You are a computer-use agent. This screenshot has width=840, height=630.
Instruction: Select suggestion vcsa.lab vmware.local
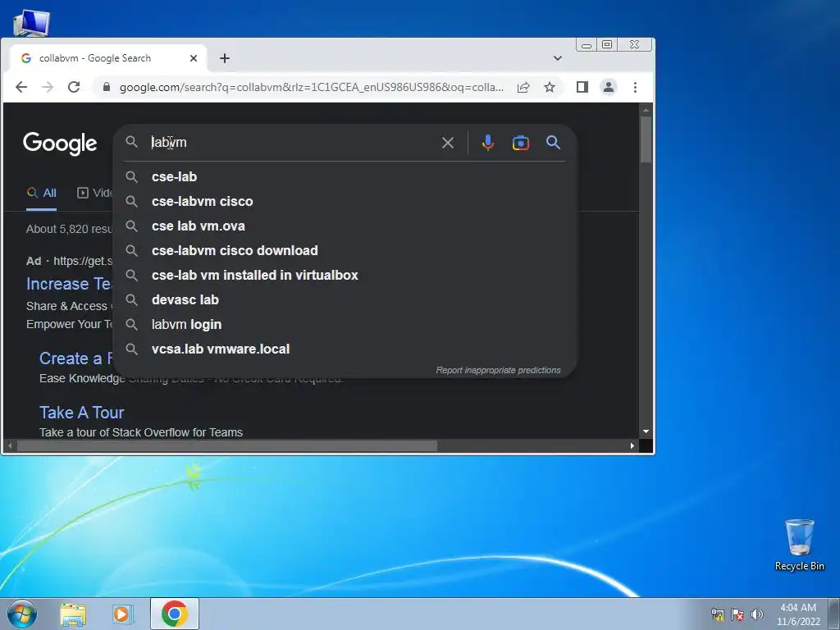pos(345,349)
